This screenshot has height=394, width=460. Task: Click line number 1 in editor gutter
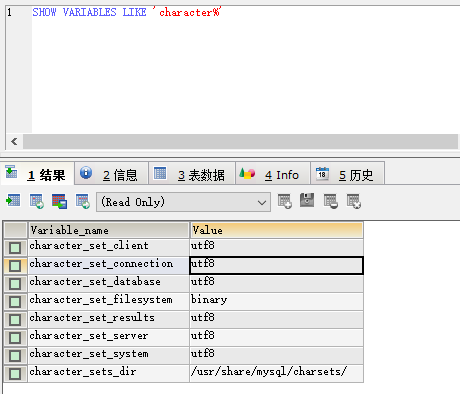click(x=9, y=13)
